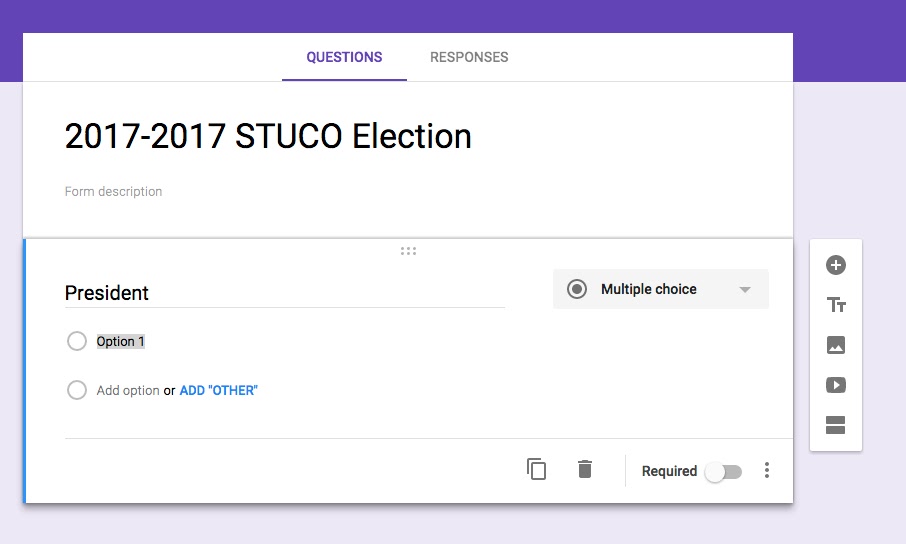
Task: Click the Add question plus icon
Action: coord(836,265)
